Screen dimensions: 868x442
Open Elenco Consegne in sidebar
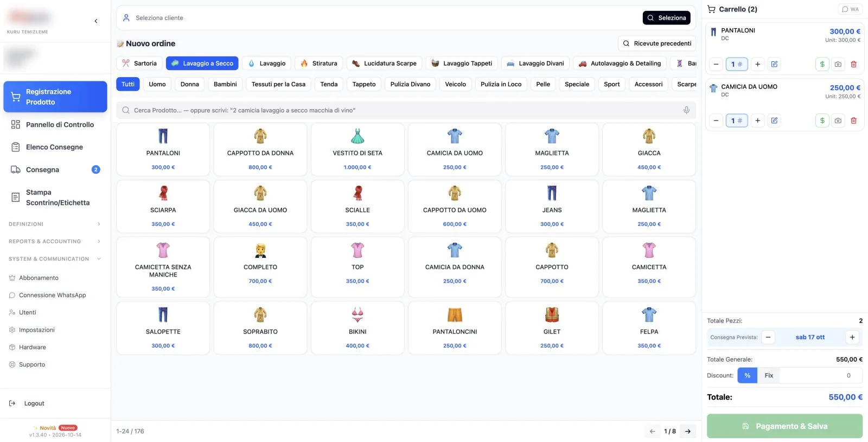pyautogui.click(x=55, y=147)
